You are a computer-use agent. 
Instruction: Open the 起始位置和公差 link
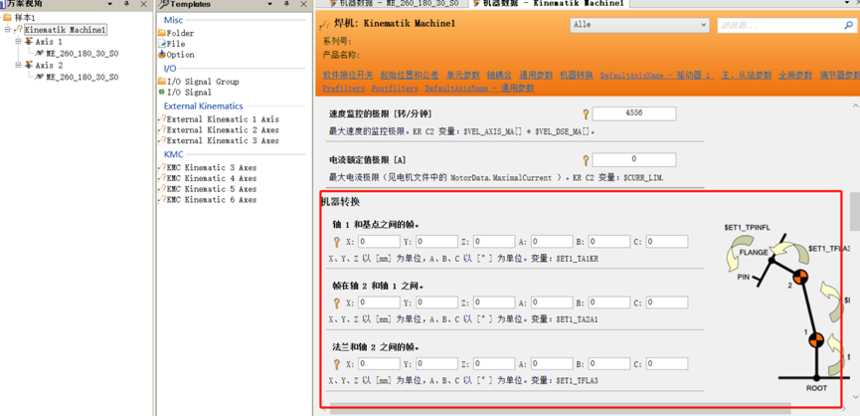409,75
